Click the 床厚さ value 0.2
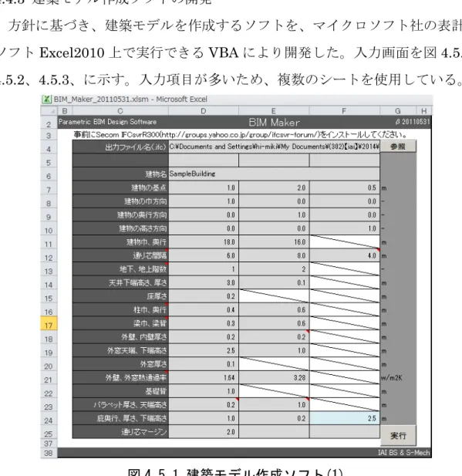Screen dimensions: 462x476 point(204,296)
